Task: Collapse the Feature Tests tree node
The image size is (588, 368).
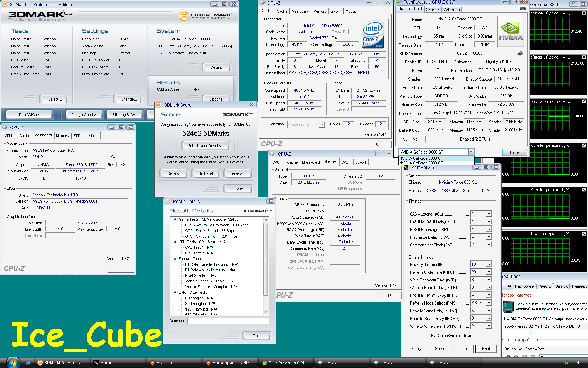Action: pyautogui.click(x=175, y=259)
